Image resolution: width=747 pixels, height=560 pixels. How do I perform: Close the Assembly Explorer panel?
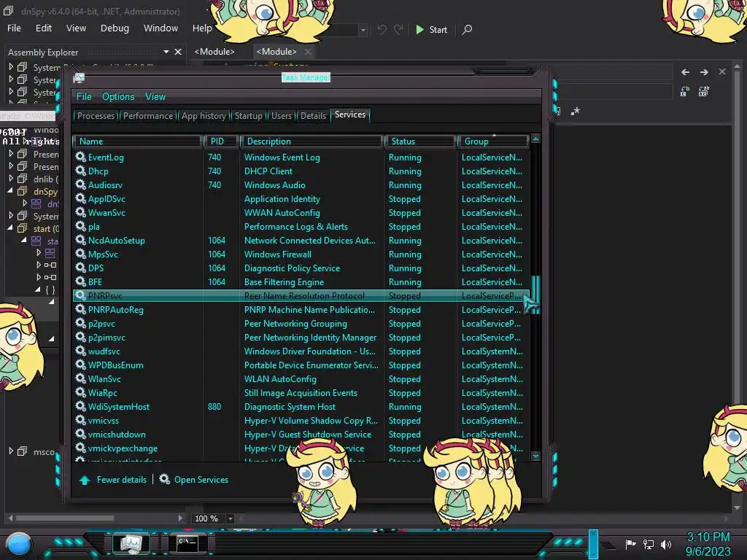[x=178, y=52]
